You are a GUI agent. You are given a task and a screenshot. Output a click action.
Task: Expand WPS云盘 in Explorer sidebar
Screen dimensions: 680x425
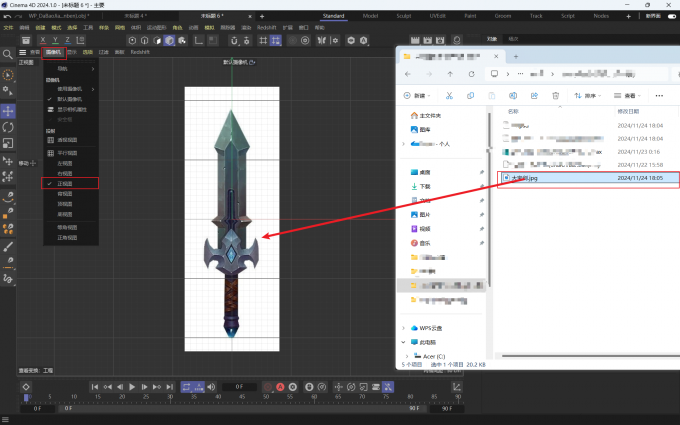tap(403, 328)
